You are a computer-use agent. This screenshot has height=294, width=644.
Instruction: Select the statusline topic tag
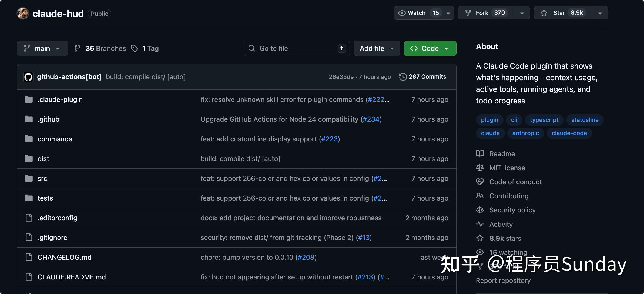coord(585,120)
